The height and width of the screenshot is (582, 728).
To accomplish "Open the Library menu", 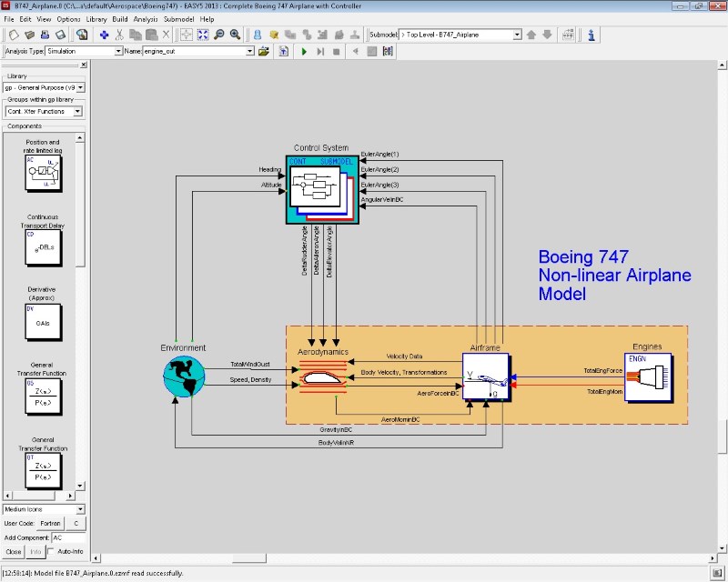I will pos(96,19).
